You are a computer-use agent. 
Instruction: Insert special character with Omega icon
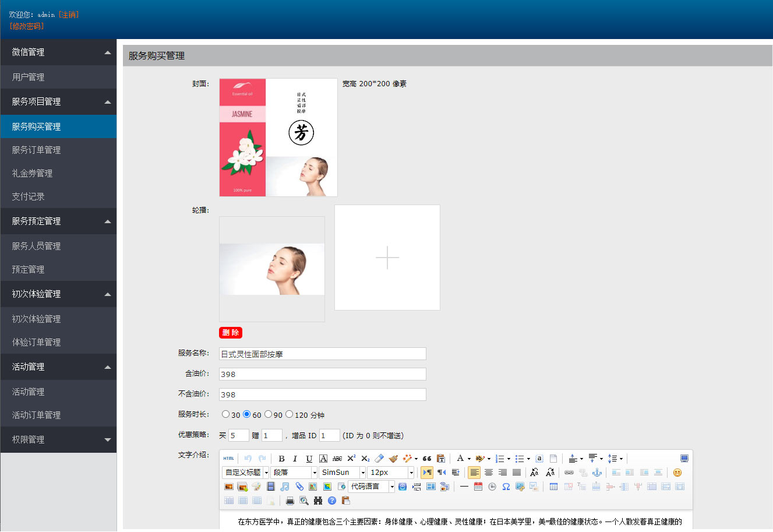coord(506,487)
